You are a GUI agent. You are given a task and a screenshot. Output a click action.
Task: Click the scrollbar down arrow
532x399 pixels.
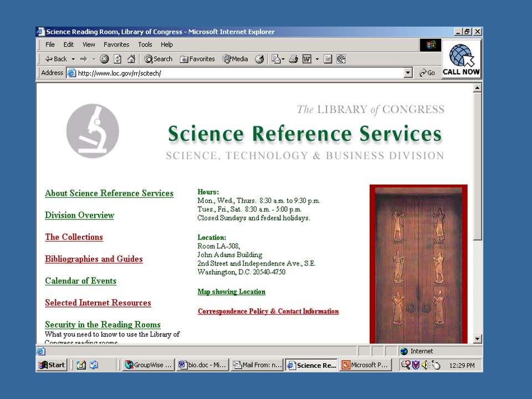477,339
